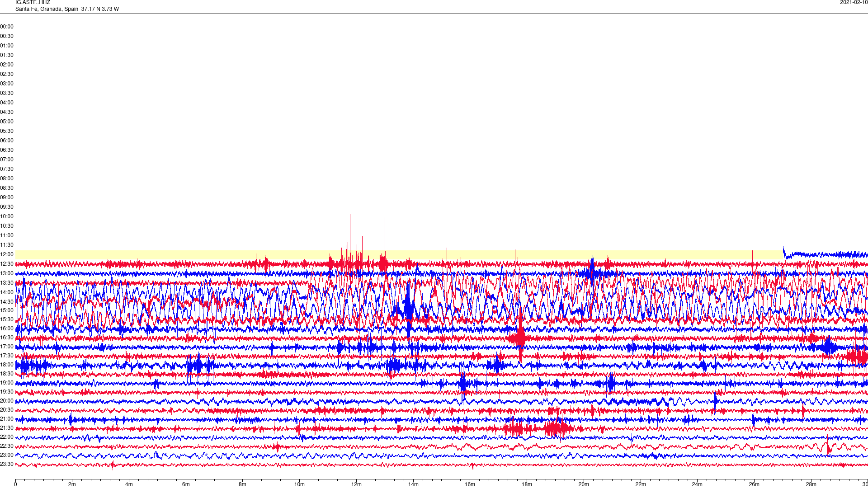Select the 16:30 time row label
868x488 pixels.
tap(7, 338)
